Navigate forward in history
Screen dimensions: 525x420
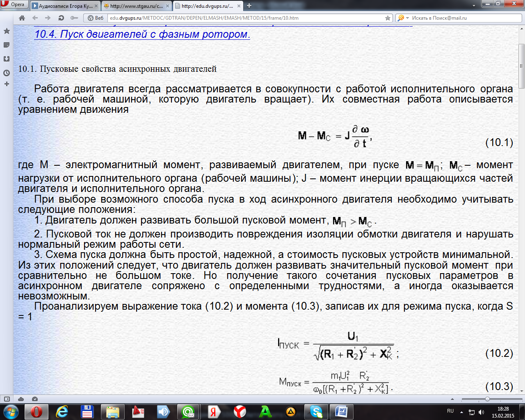click(48, 18)
